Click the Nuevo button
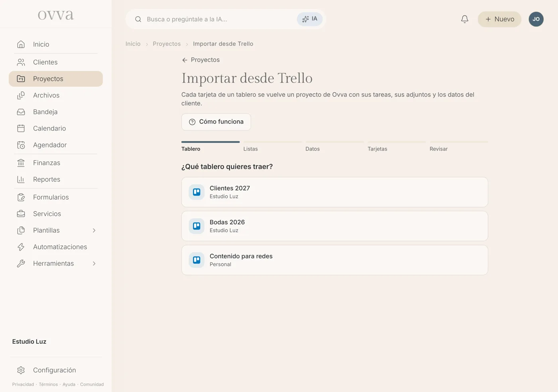 (499, 19)
